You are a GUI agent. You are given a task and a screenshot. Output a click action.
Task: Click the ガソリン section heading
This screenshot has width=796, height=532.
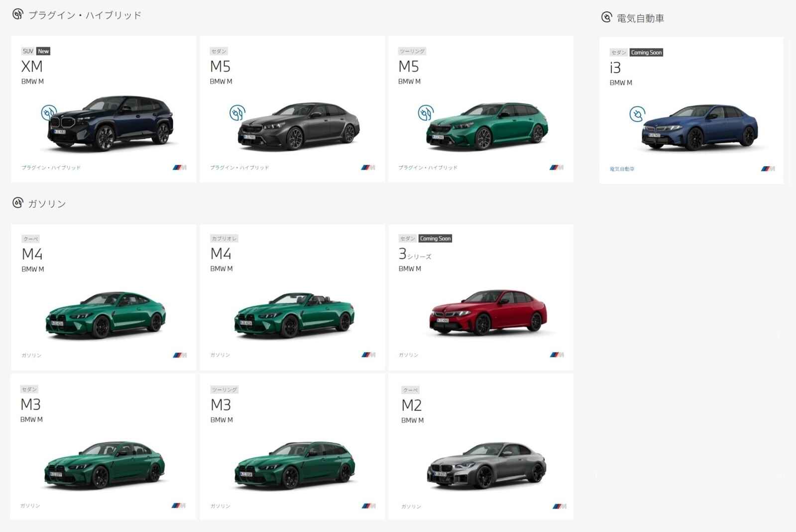47,204
